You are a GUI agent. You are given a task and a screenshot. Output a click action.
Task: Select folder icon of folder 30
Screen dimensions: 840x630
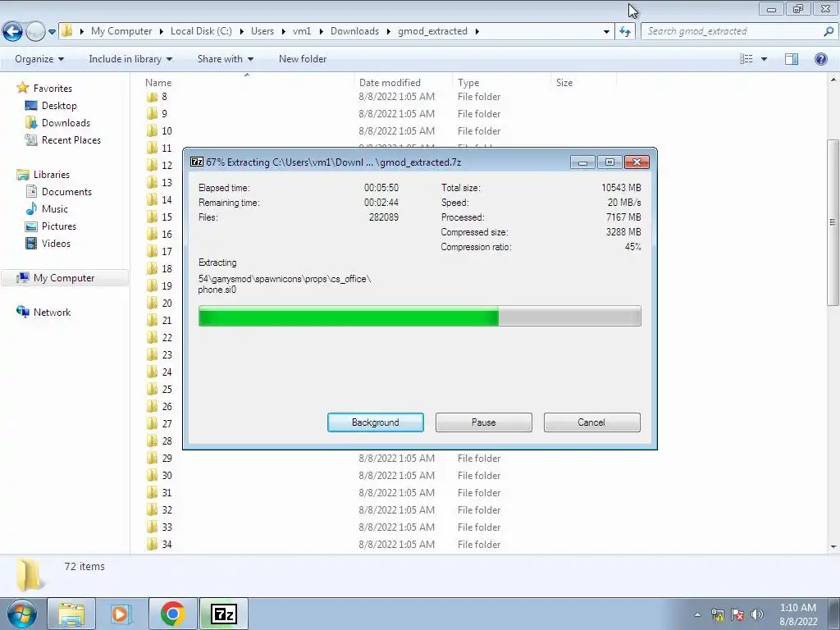tap(152, 475)
